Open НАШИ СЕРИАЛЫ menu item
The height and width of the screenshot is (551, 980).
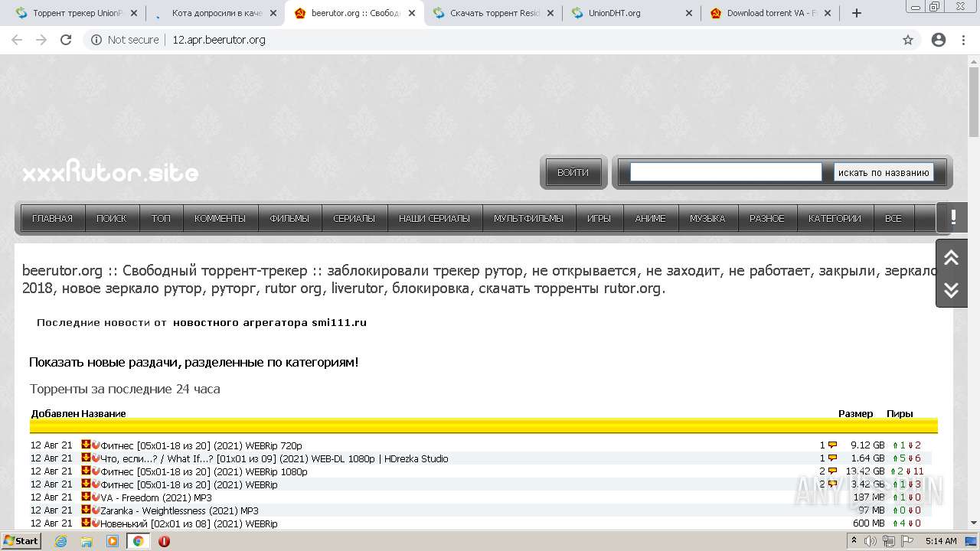coord(435,218)
